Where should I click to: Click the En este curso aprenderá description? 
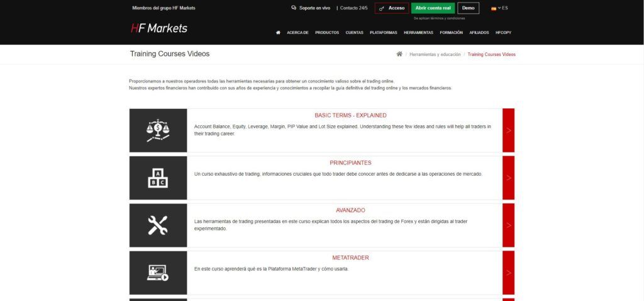click(271, 269)
